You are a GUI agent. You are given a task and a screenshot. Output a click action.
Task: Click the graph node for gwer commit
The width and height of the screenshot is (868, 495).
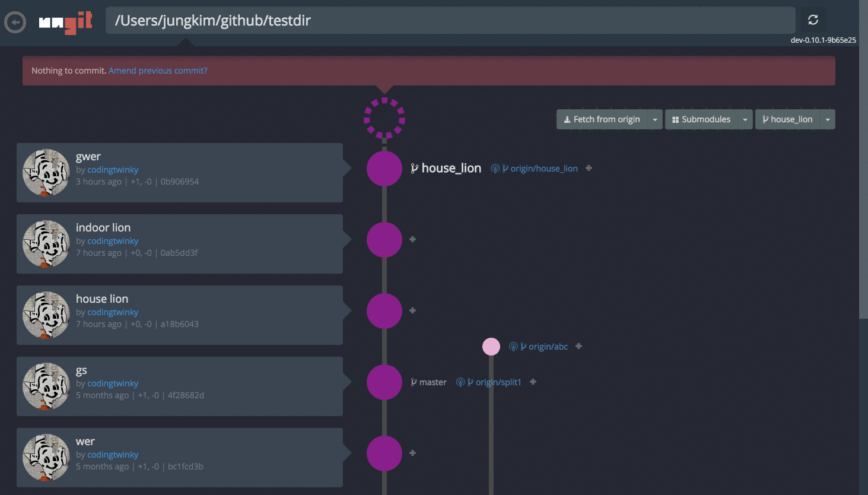click(x=384, y=169)
